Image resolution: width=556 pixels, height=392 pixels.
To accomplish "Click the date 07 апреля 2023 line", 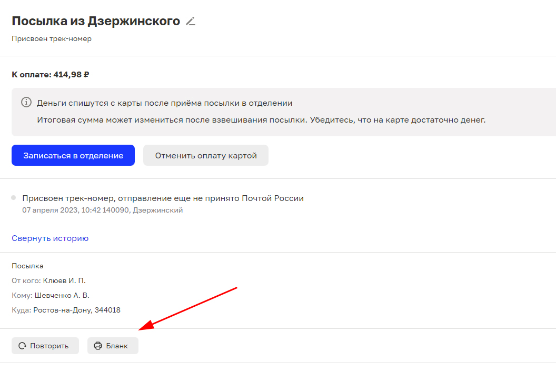I will [x=102, y=210].
